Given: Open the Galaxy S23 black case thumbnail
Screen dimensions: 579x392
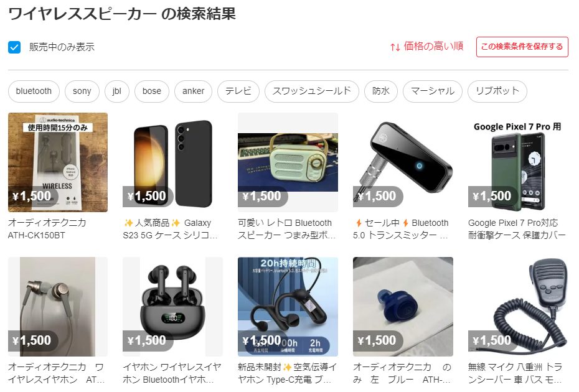Looking at the screenshot, I should [x=173, y=162].
